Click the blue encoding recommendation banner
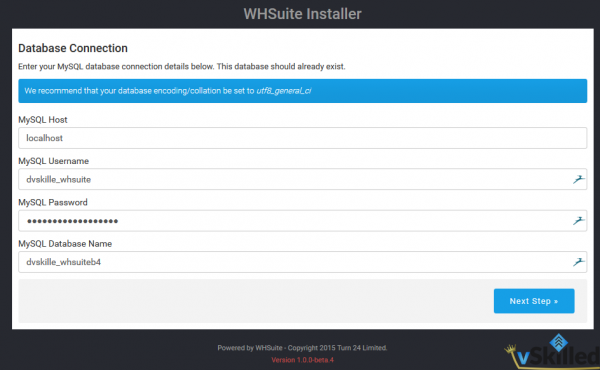Image resolution: width=600 pixels, height=370 pixels. pyautogui.click(x=302, y=91)
